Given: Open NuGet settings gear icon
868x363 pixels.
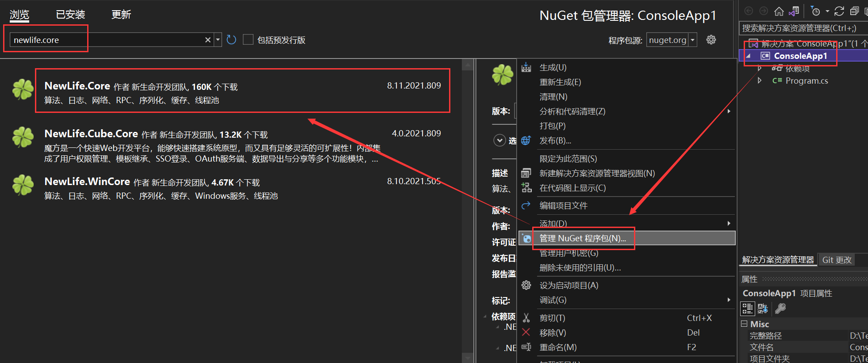Looking at the screenshot, I should click(711, 40).
